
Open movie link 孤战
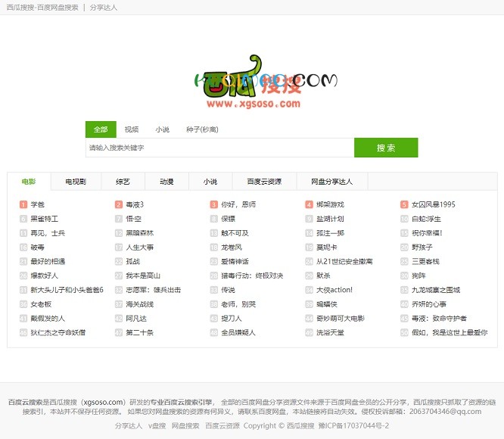click(133, 262)
